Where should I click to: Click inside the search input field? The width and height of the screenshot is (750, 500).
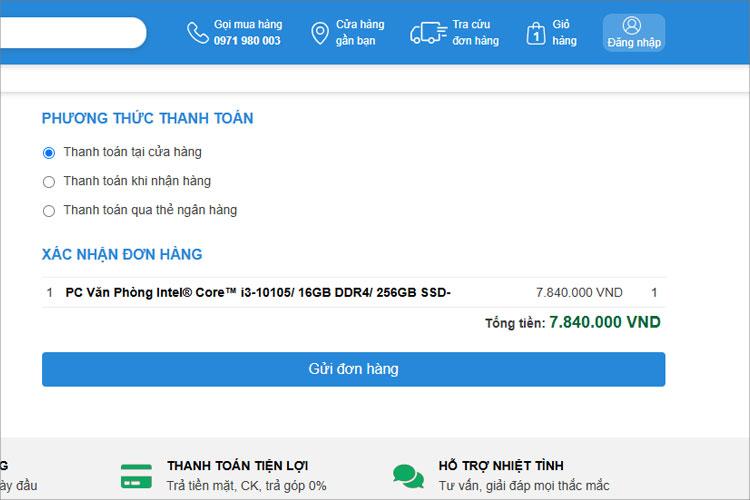pos(70,33)
